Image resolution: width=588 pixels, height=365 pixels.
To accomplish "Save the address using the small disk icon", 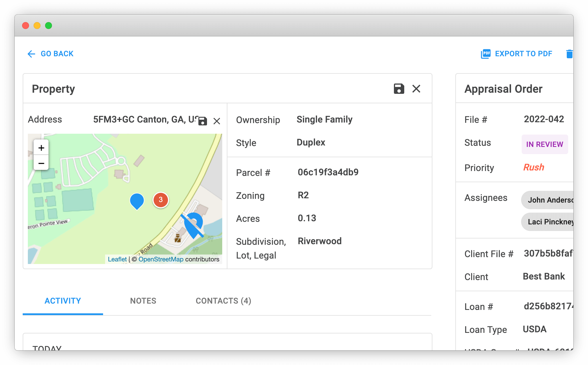I will coord(203,121).
